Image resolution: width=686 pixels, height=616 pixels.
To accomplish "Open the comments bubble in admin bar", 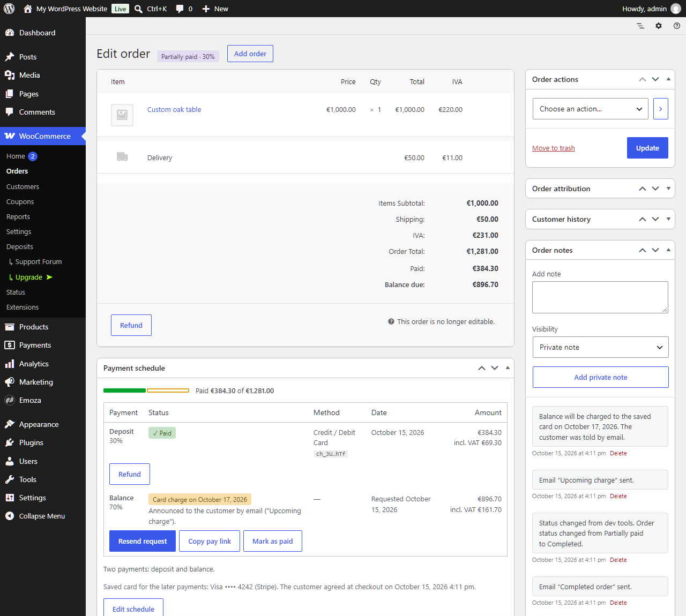I will 180,9.
